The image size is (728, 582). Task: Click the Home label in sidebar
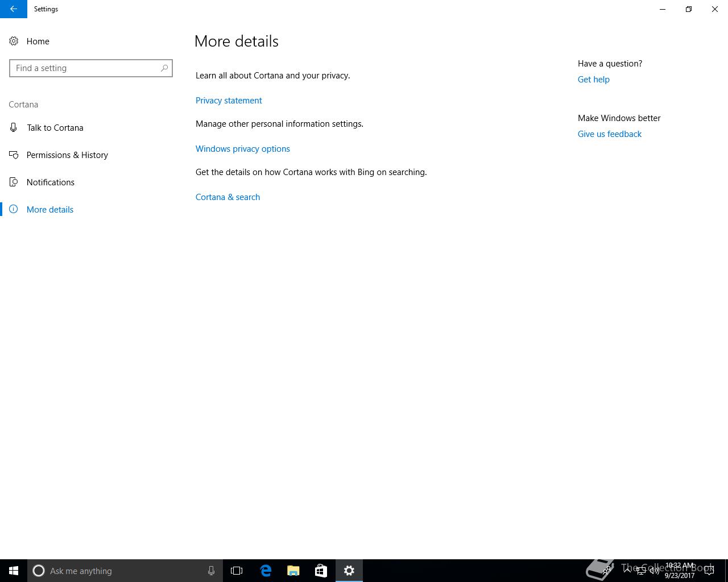tap(38, 41)
